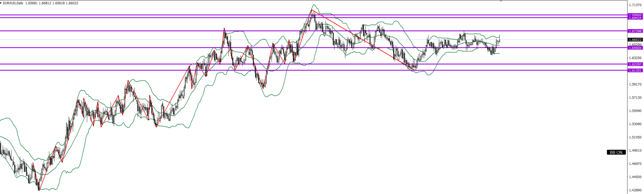Click the 1.67398 resistance level price tag
Image resolution: width=644 pixels, height=194 pixels.
tap(635, 31)
